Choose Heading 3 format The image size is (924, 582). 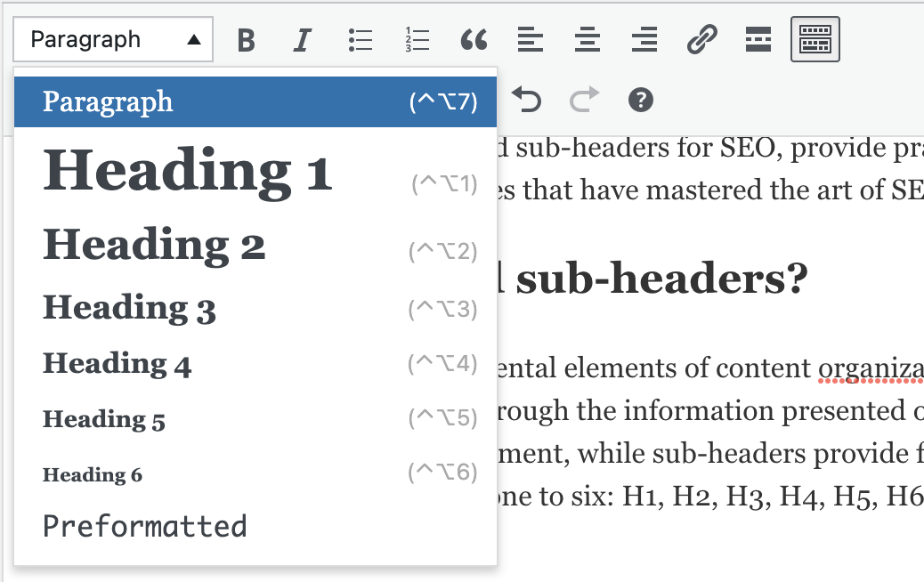(x=255, y=308)
